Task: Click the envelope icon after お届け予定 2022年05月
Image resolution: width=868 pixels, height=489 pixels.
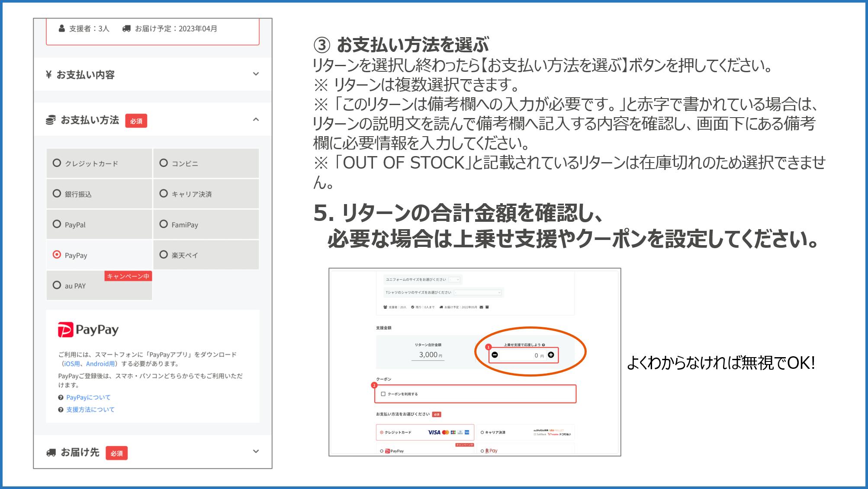Action: coord(481,307)
